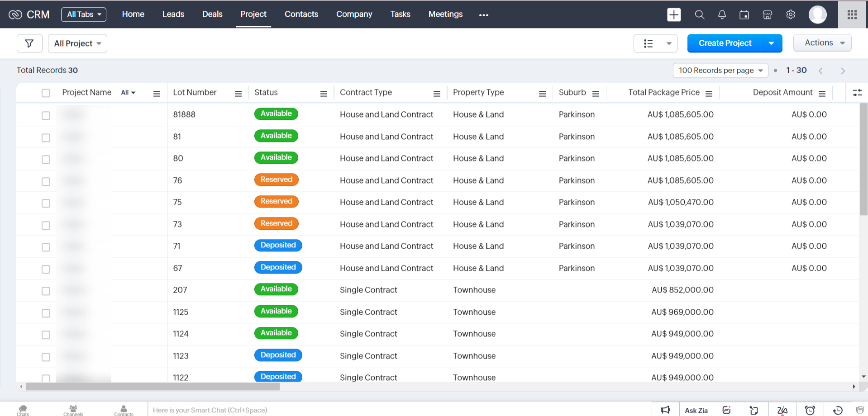Image resolution: width=868 pixels, height=416 pixels.
Task: Go to the Deals tab
Action: 212,14
